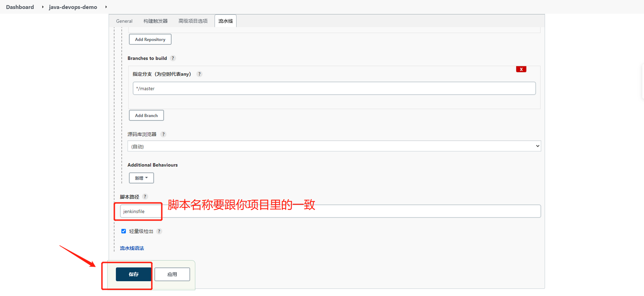Switch to the 构建触发器 tab

156,21
